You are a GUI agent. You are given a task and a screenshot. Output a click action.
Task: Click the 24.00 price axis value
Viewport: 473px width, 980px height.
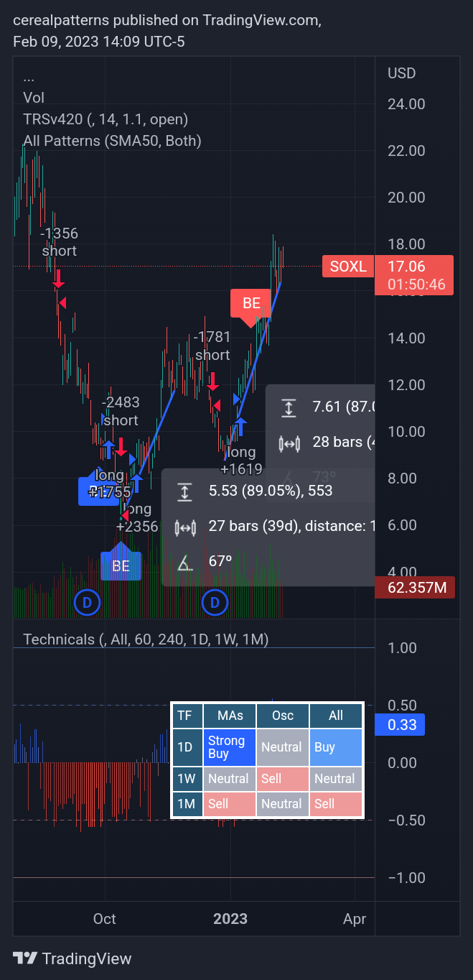pos(406,104)
